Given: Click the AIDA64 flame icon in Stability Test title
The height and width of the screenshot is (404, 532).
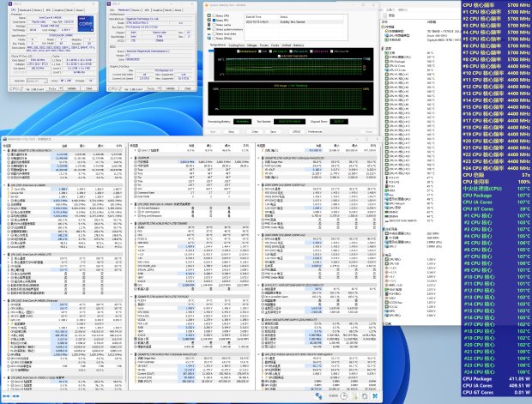Looking at the screenshot, I should pos(207,5).
